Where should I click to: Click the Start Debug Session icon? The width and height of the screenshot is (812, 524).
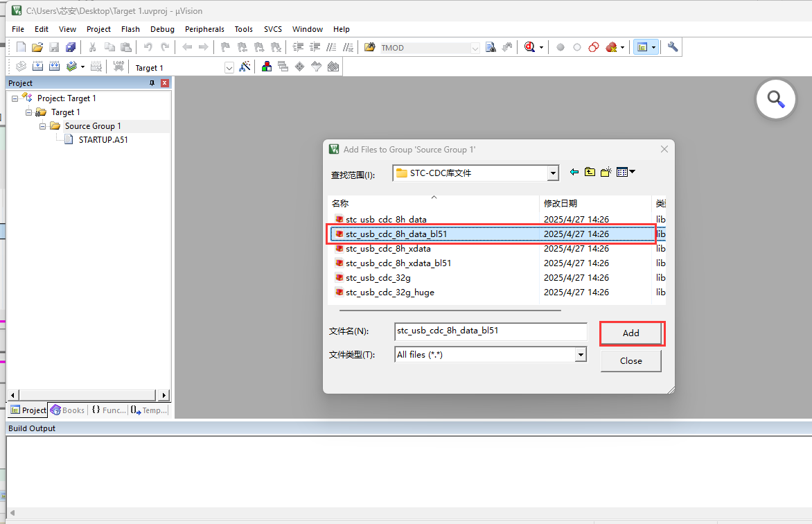click(x=529, y=47)
